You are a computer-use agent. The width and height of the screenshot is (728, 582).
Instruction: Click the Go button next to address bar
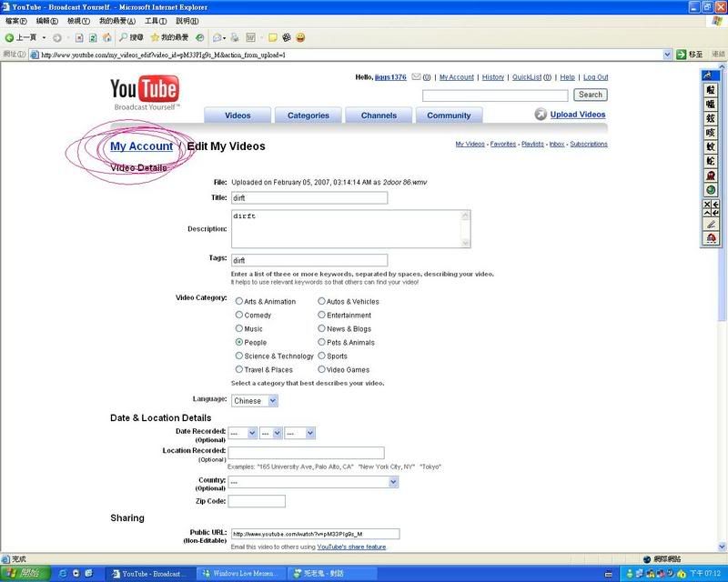(689, 55)
